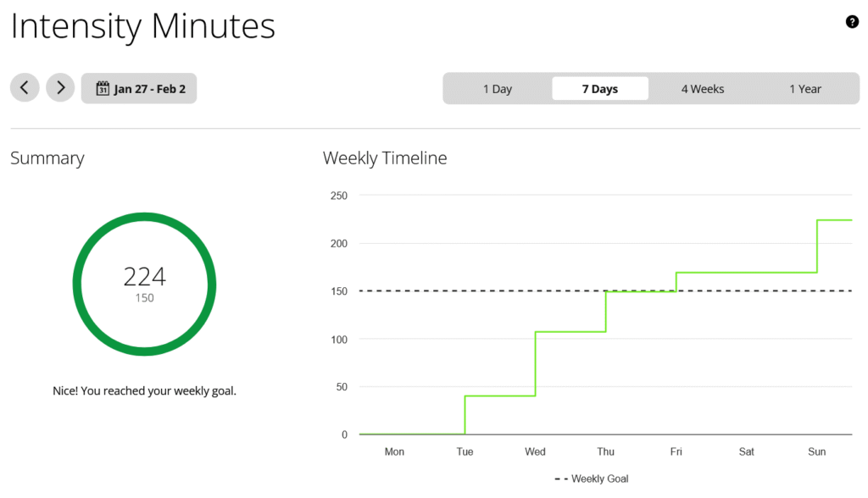Select the 1 Day period option
Screen dimensions: 868x498
coord(498,88)
